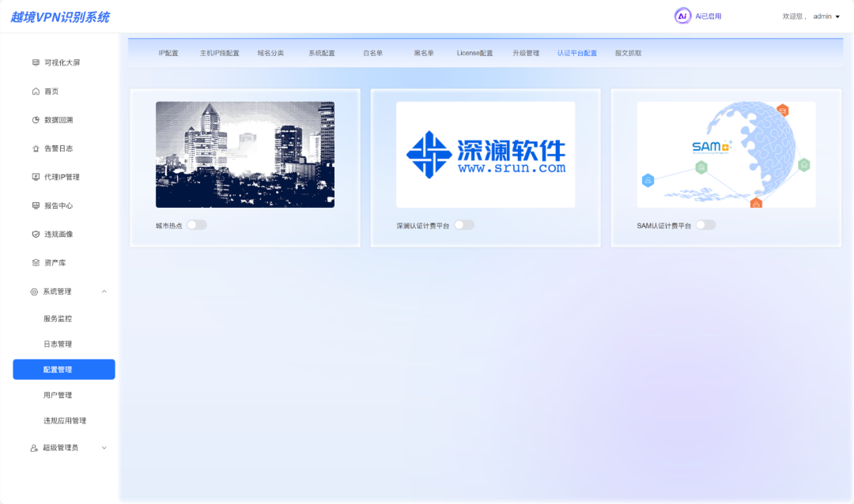Enable the 城市热点 toggle switch
Image resolution: width=854 pixels, height=504 pixels.
197,225
